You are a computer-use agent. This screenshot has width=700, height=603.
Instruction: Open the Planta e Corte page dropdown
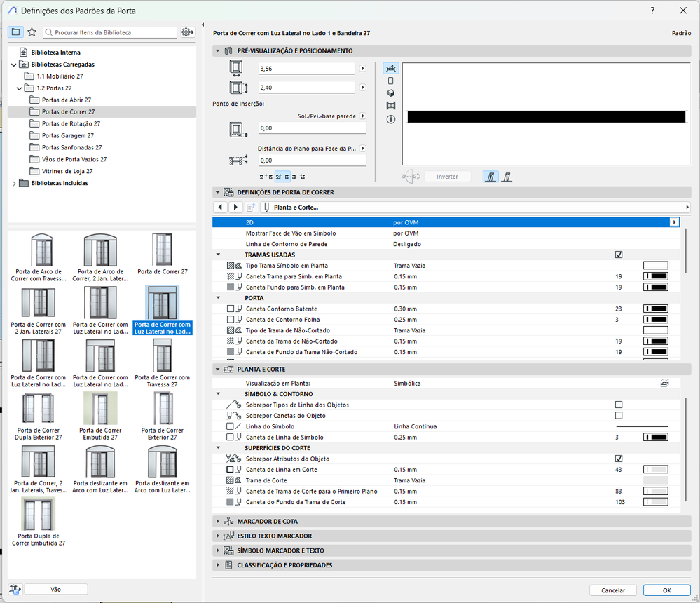point(476,208)
